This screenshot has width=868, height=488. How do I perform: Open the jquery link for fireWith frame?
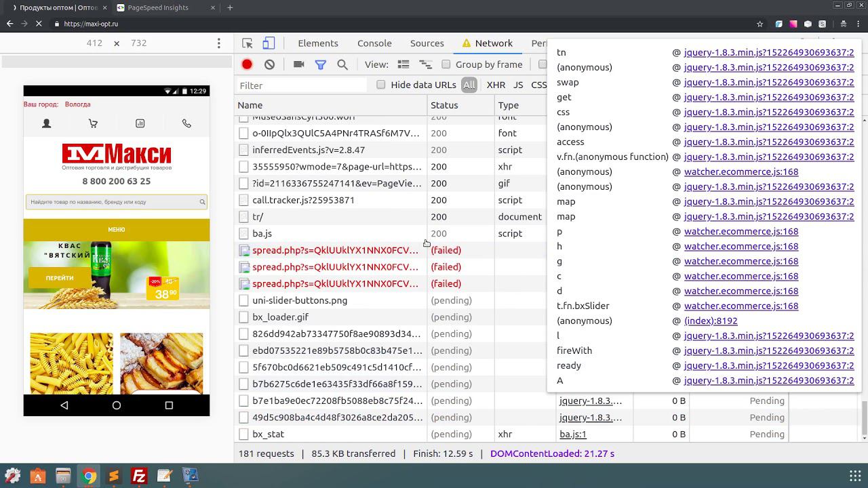coord(769,350)
